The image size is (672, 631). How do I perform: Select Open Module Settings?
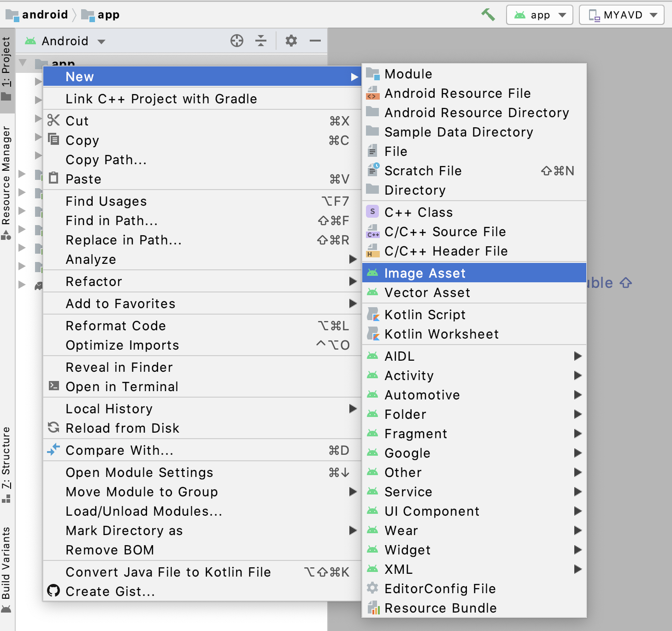202,472
